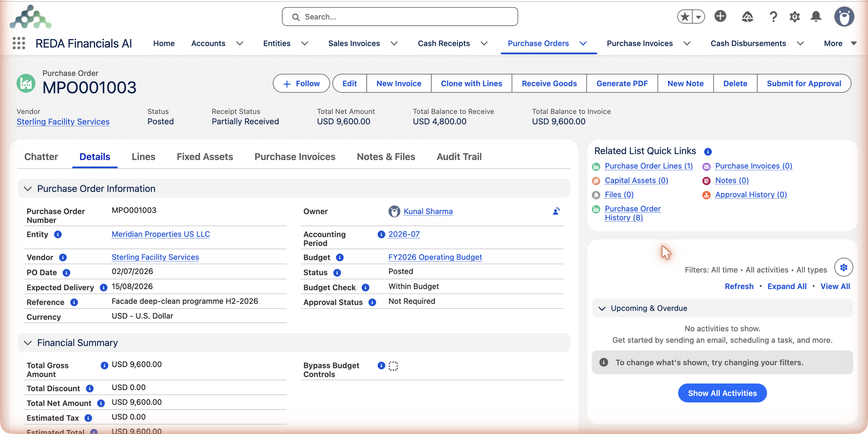Click the Receive Goods button

click(549, 84)
